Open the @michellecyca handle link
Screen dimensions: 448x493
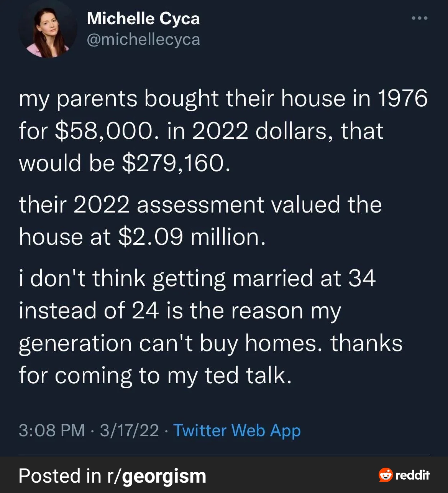pyautogui.click(x=143, y=40)
